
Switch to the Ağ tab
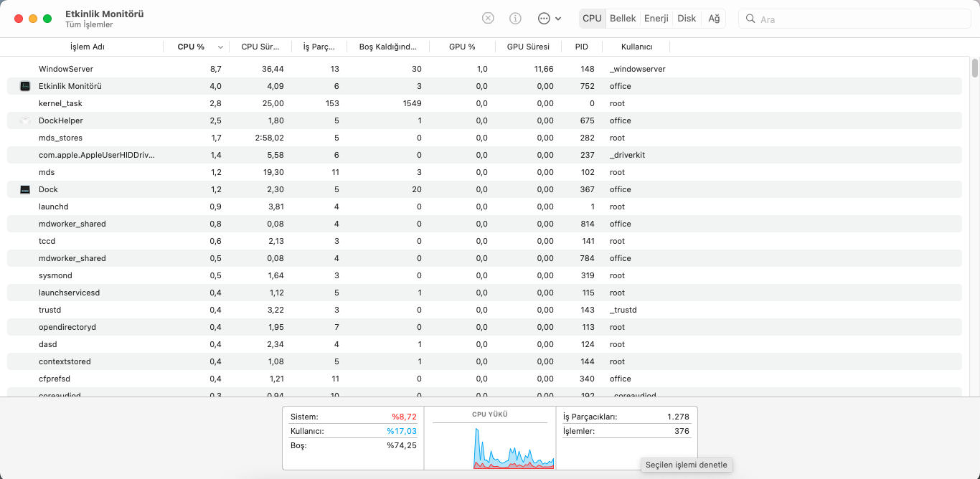click(x=714, y=19)
